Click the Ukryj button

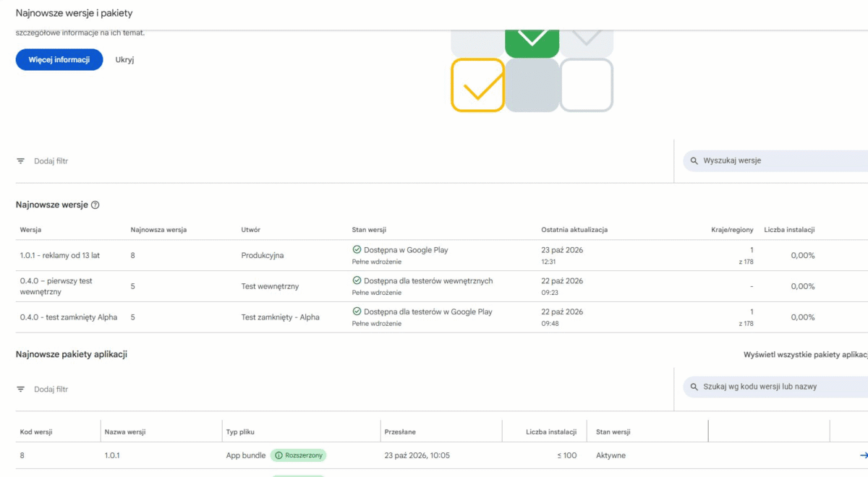point(124,60)
